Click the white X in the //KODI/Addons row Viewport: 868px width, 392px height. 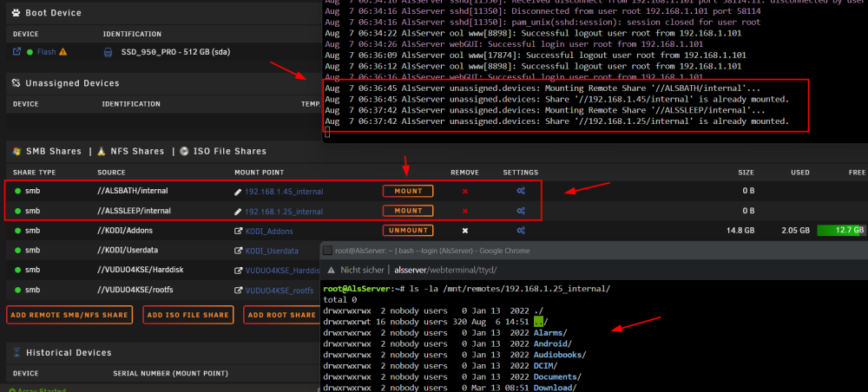click(x=465, y=231)
